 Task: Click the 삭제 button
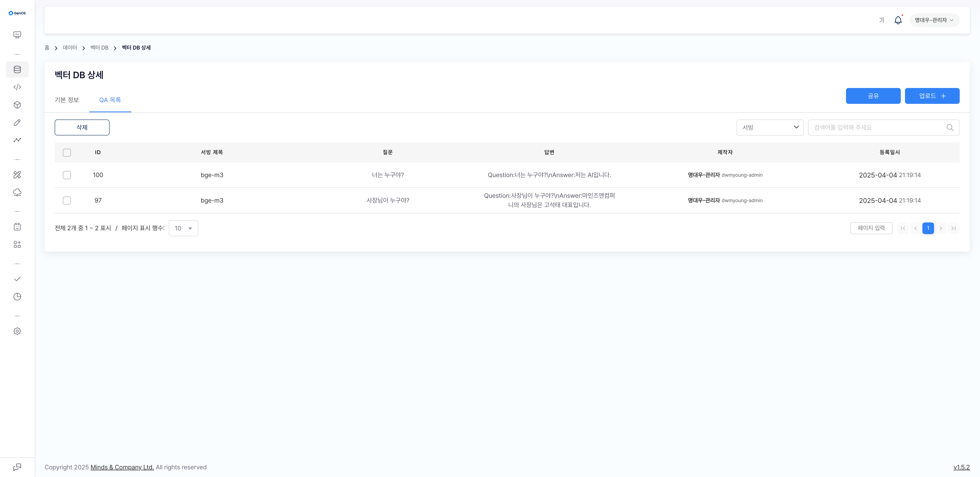click(x=82, y=128)
